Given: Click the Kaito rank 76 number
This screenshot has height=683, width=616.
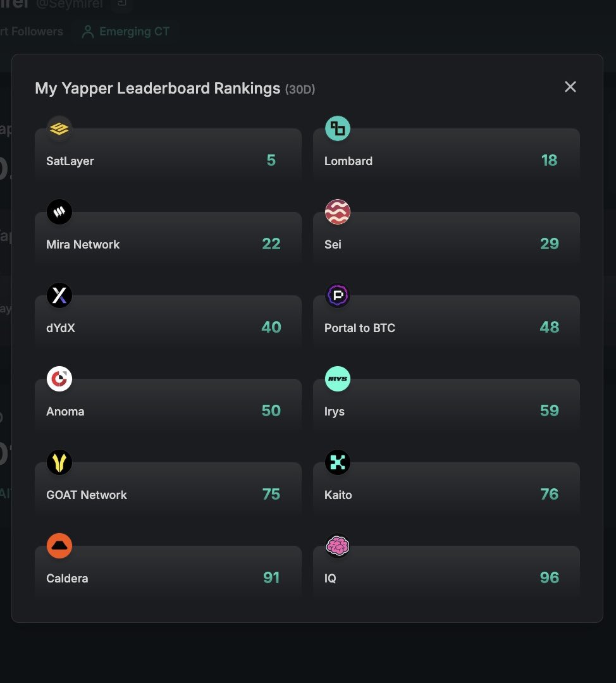Looking at the screenshot, I should click(549, 495).
